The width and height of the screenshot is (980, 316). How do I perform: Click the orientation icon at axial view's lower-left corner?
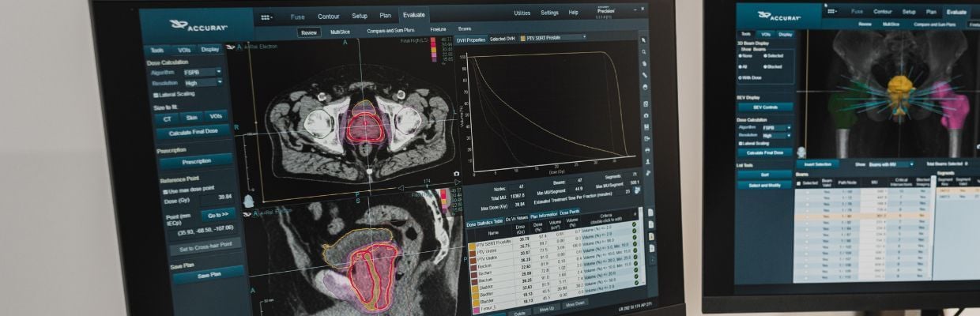(248, 201)
